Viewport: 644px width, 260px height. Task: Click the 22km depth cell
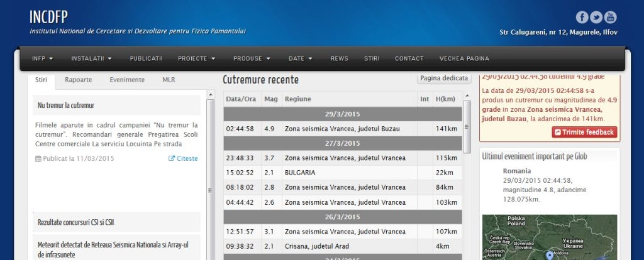coord(447,173)
